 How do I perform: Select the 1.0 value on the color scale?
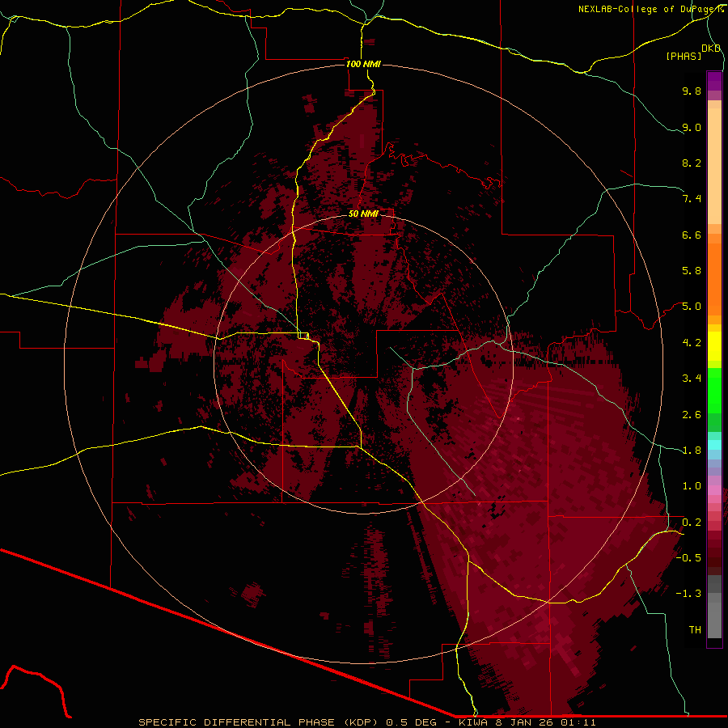692,486
